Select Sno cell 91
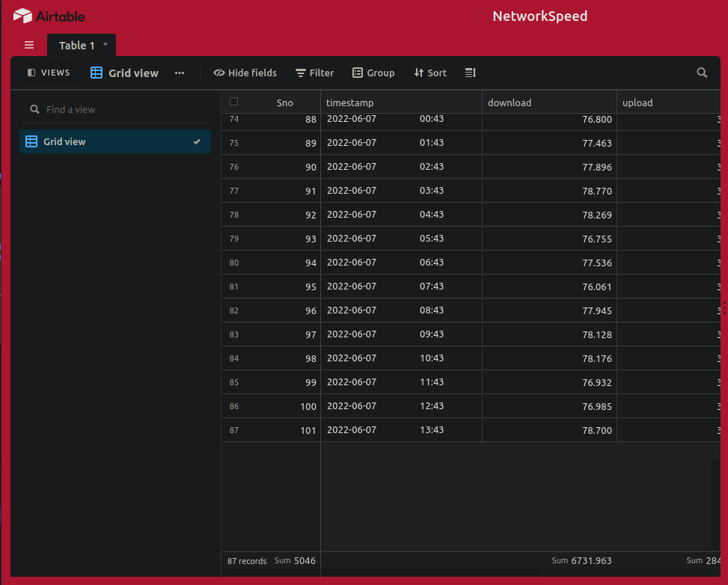This screenshot has width=728, height=585. point(284,191)
